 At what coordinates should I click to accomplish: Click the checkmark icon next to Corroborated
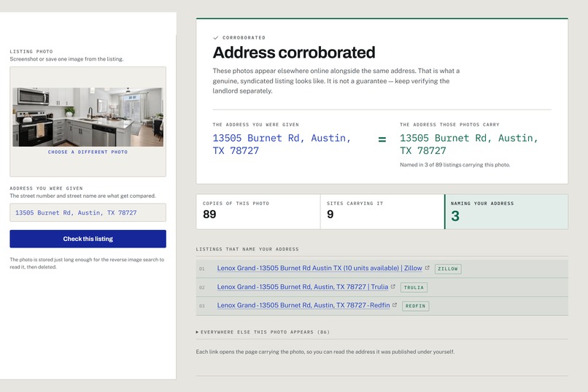(x=216, y=37)
